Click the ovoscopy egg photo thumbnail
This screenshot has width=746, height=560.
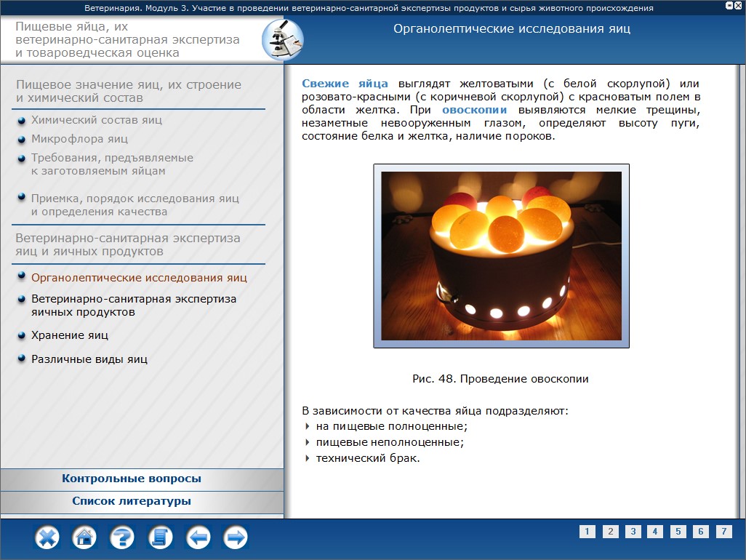click(x=501, y=255)
